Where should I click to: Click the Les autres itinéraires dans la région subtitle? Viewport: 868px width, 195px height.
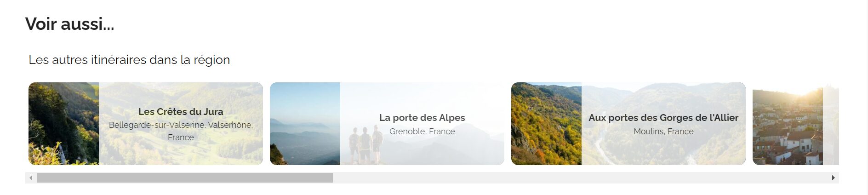click(x=129, y=60)
